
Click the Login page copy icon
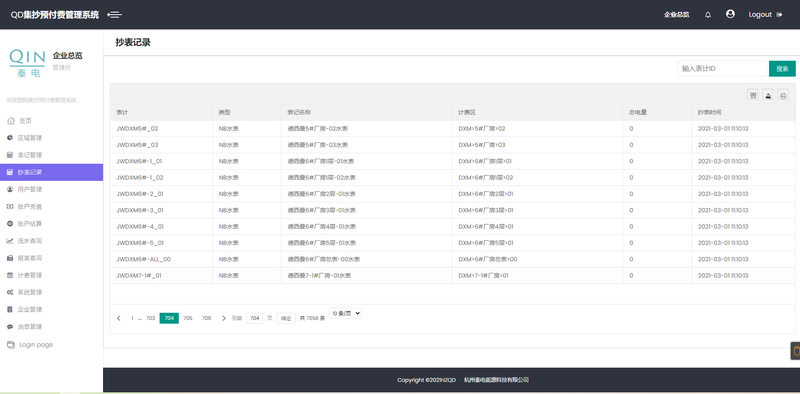(11, 345)
